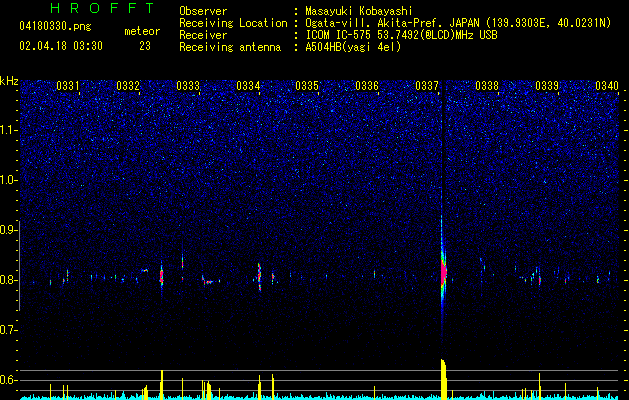Click the 1.0 kHz axis label
This screenshot has height=400, width=629.
9,180
